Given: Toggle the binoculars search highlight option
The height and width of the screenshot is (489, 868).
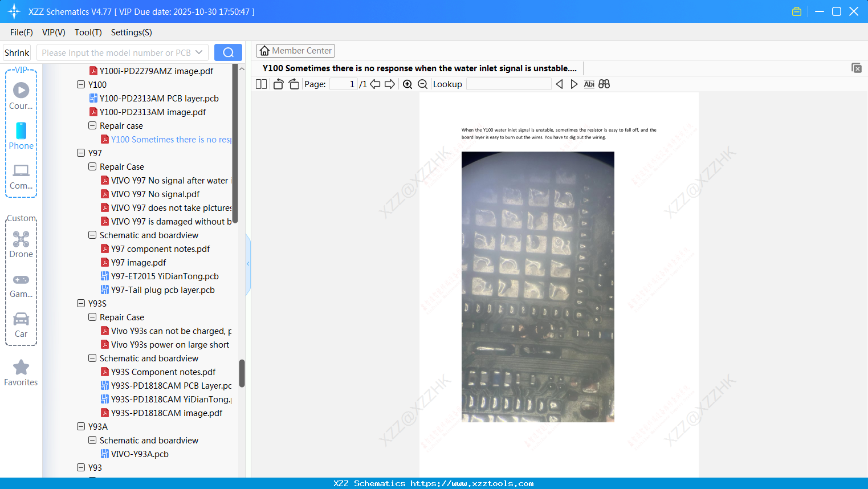Looking at the screenshot, I should (x=604, y=84).
